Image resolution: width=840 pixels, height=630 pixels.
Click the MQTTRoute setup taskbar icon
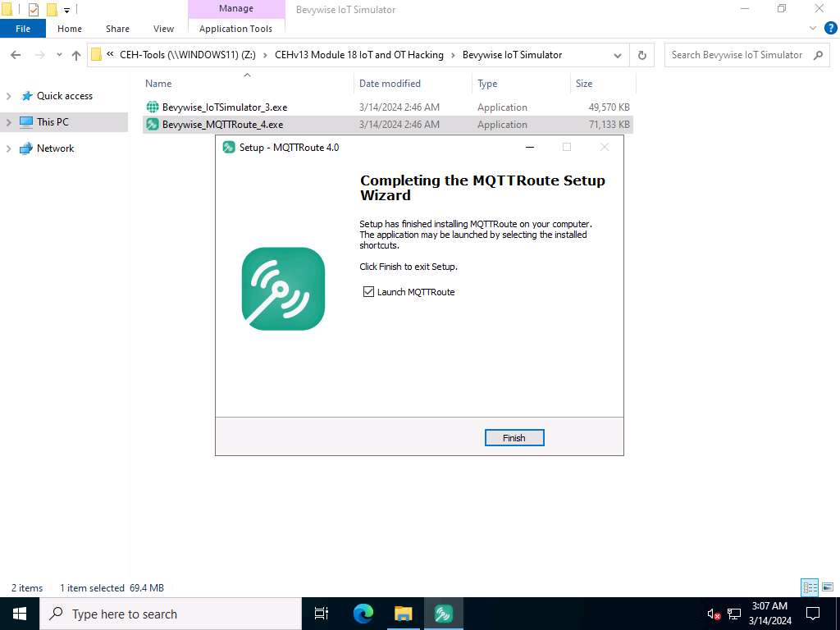(x=444, y=614)
